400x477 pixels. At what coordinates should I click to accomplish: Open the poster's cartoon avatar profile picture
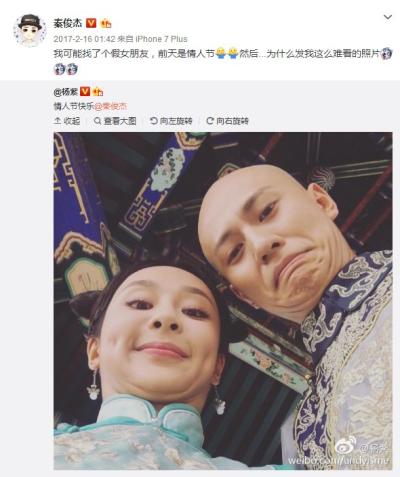pos(30,31)
